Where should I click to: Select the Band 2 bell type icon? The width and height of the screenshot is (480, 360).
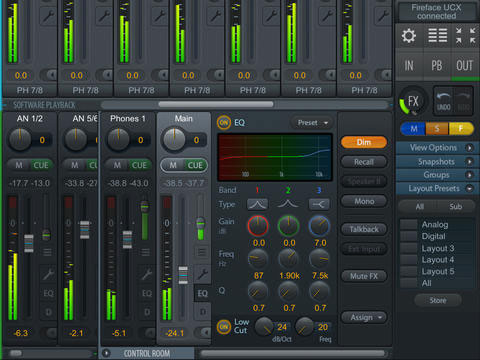click(x=288, y=204)
